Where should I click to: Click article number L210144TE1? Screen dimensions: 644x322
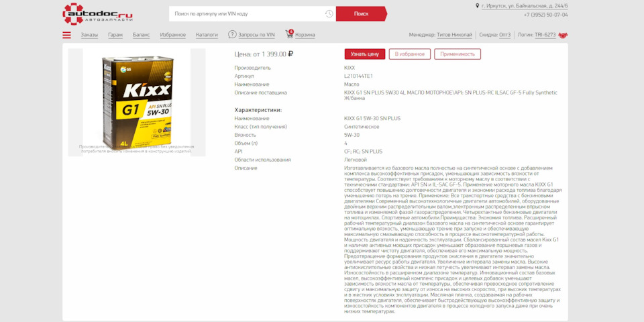(358, 76)
